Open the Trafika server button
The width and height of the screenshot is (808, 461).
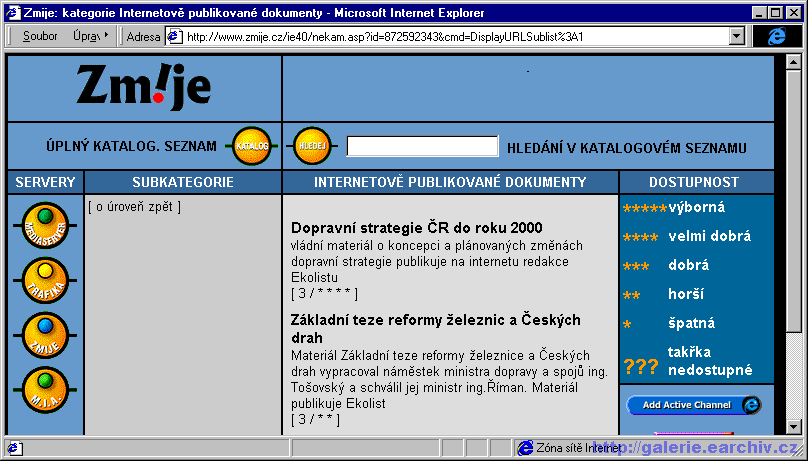(45, 281)
